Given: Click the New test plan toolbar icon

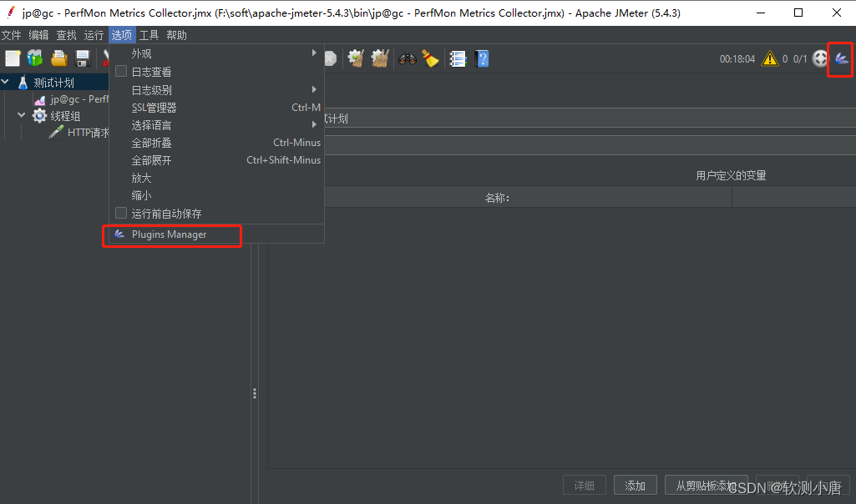Looking at the screenshot, I should [13, 58].
